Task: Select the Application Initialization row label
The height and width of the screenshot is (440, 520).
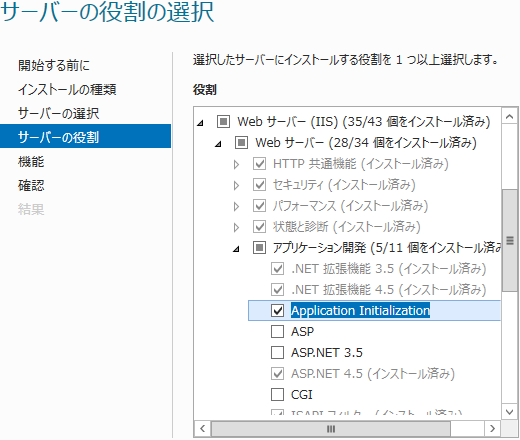Action: [360, 311]
